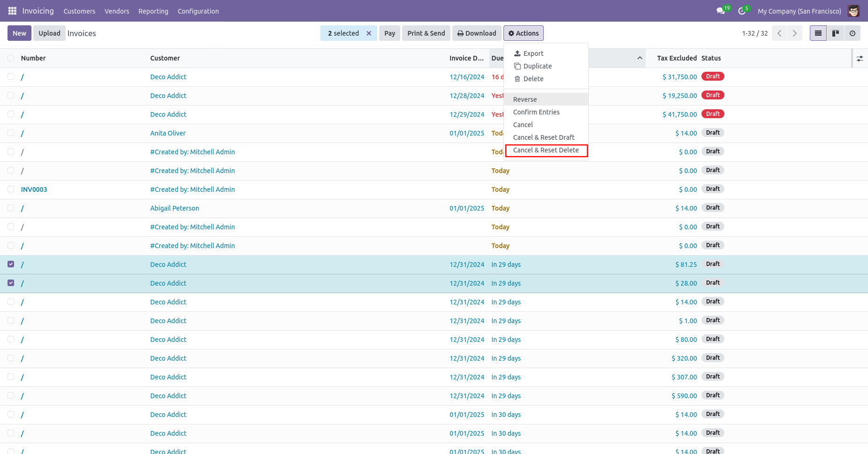Sort by Status column header
The width and height of the screenshot is (868, 454).
point(711,58)
